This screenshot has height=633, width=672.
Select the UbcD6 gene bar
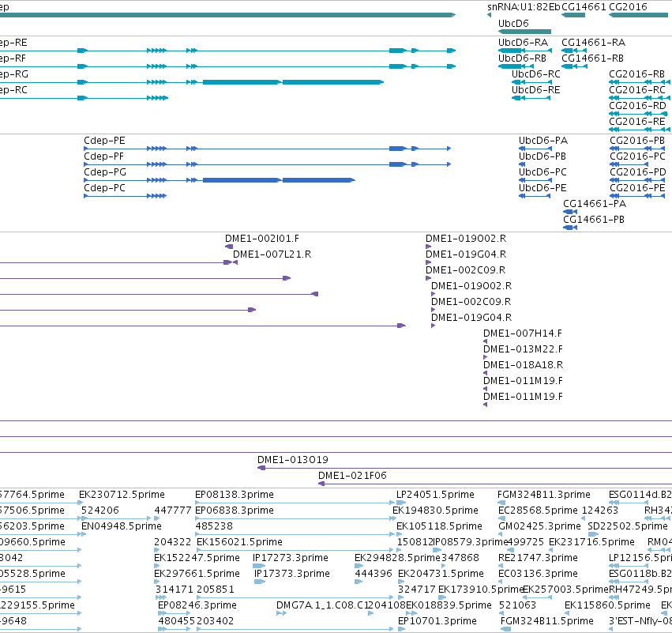click(524, 32)
